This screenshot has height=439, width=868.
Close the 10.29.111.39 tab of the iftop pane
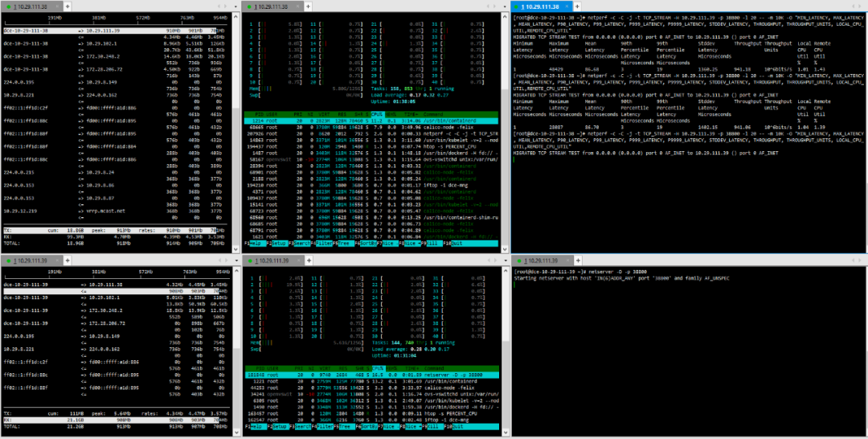pos(56,261)
